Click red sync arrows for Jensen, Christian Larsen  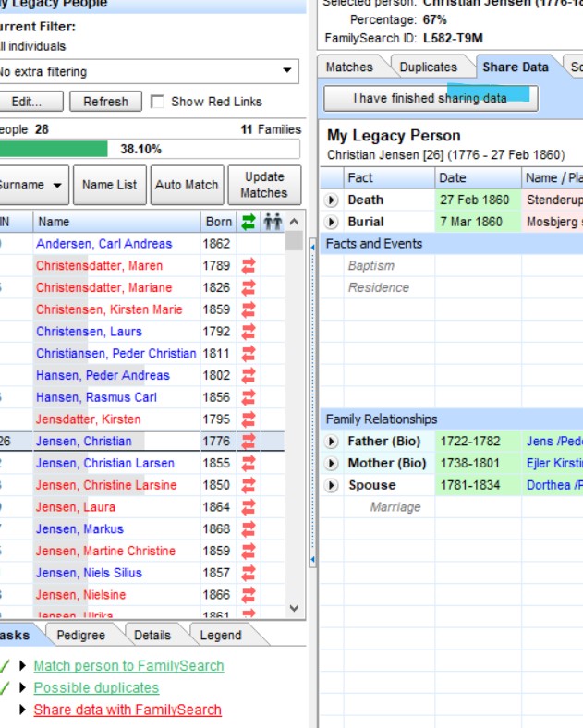[249, 464]
